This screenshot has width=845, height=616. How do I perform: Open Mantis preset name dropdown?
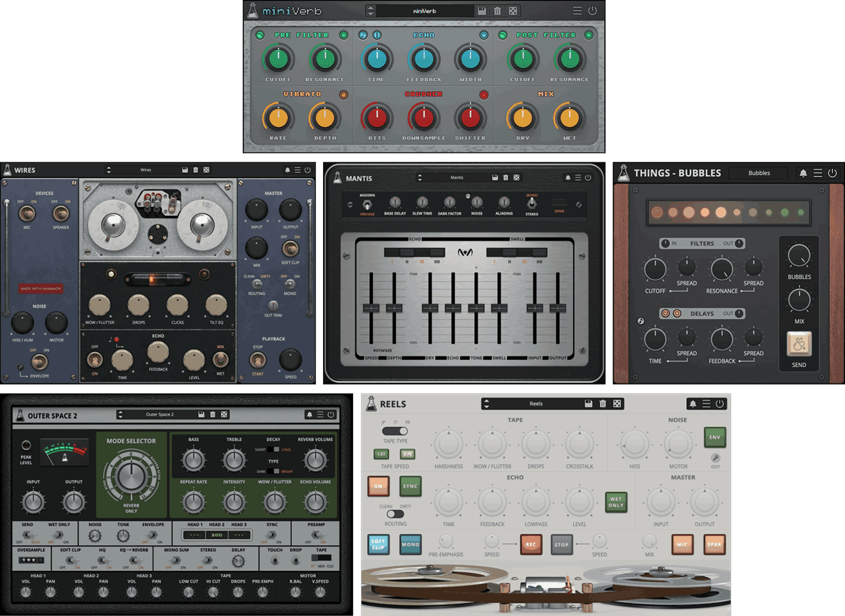457,177
